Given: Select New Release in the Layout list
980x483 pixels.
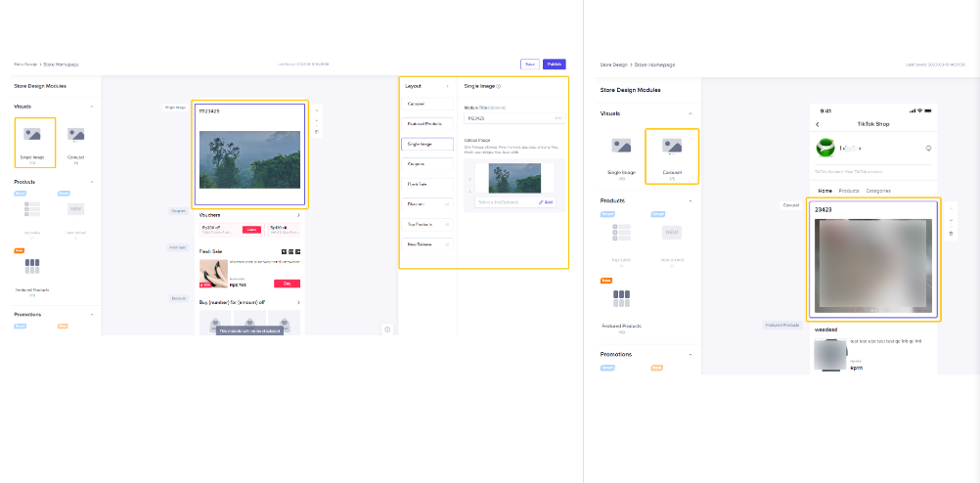Looking at the screenshot, I should [427, 244].
